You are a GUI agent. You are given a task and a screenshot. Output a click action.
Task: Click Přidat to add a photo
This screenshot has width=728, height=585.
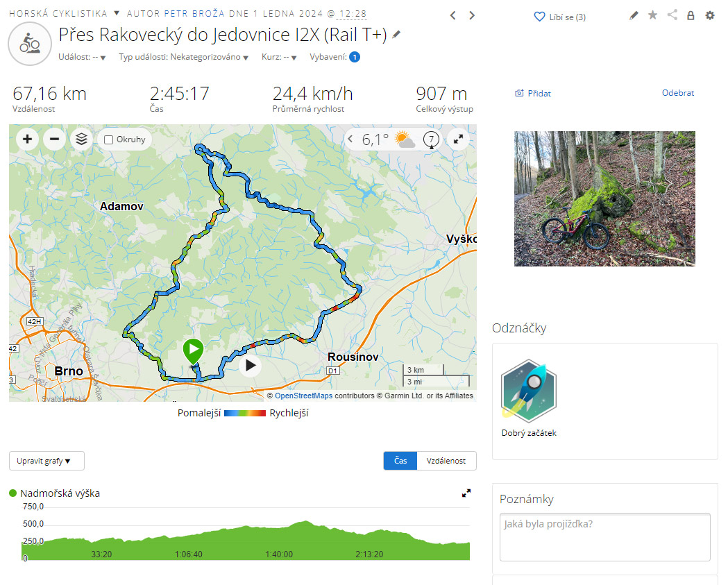533,93
